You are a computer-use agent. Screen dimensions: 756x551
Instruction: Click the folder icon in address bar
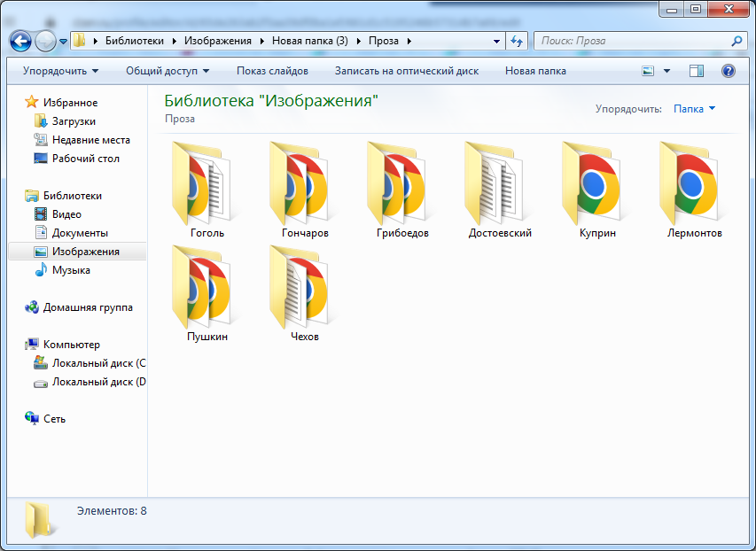[x=80, y=41]
